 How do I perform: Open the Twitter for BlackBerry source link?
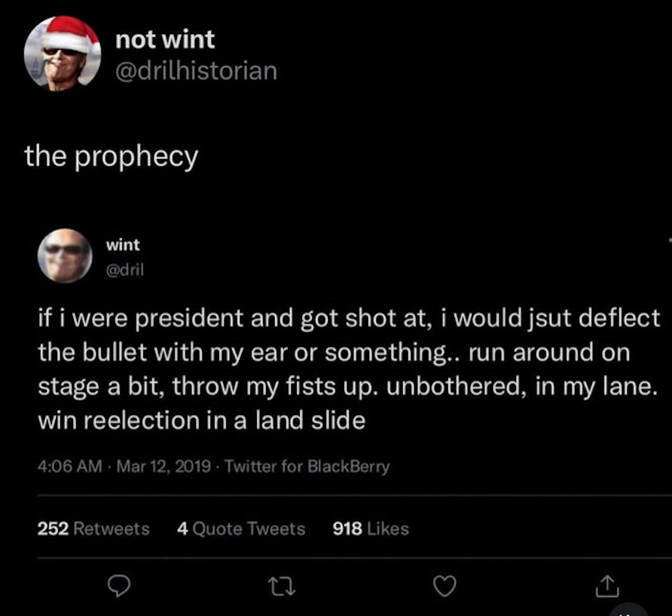click(307, 466)
